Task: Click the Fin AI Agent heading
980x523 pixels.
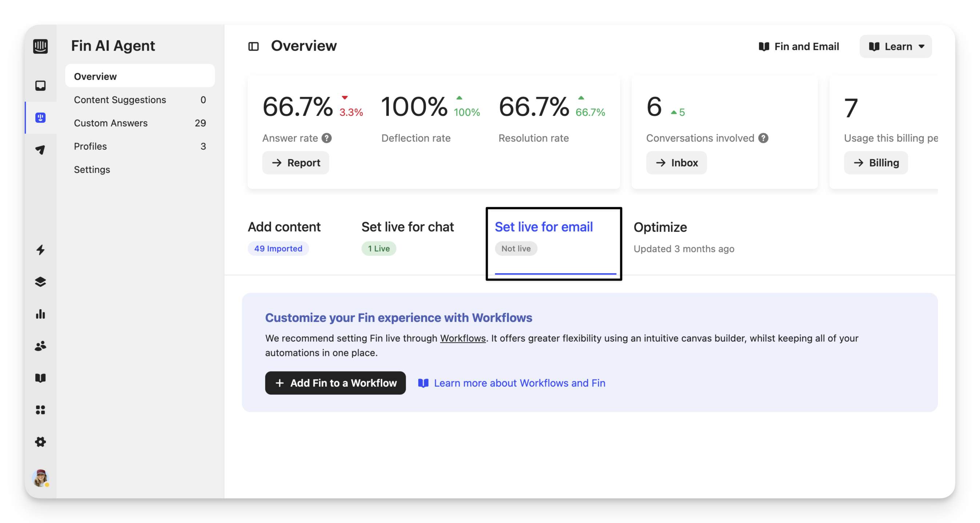Action: [113, 46]
